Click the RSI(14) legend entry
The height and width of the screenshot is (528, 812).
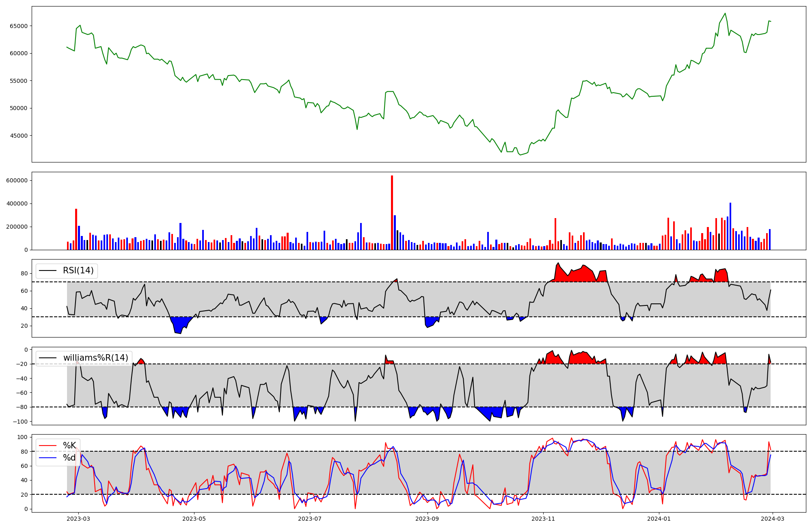point(78,271)
